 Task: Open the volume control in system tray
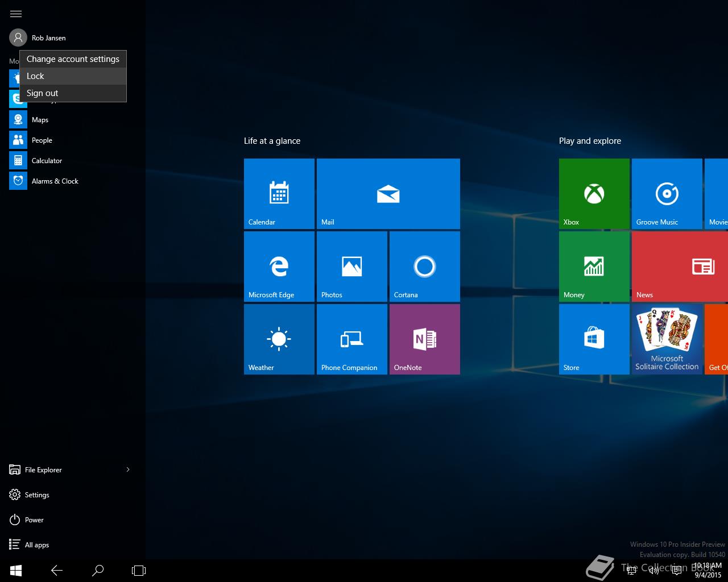(654, 571)
